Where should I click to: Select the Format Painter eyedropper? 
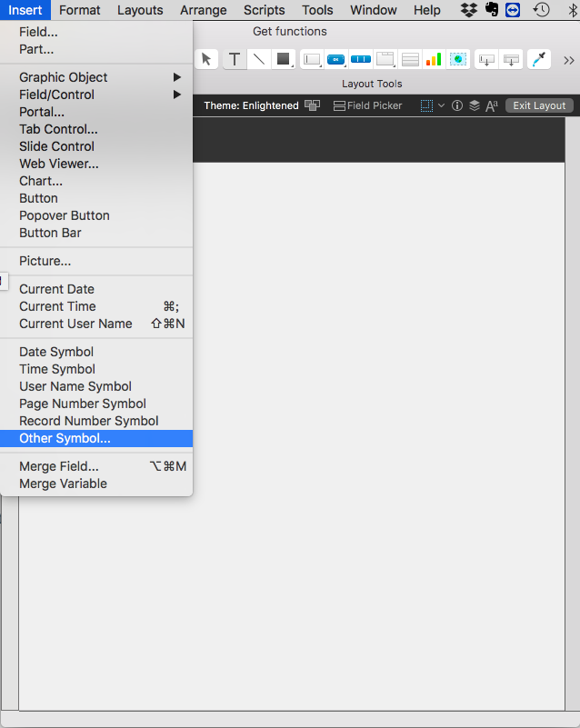(x=539, y=59)
